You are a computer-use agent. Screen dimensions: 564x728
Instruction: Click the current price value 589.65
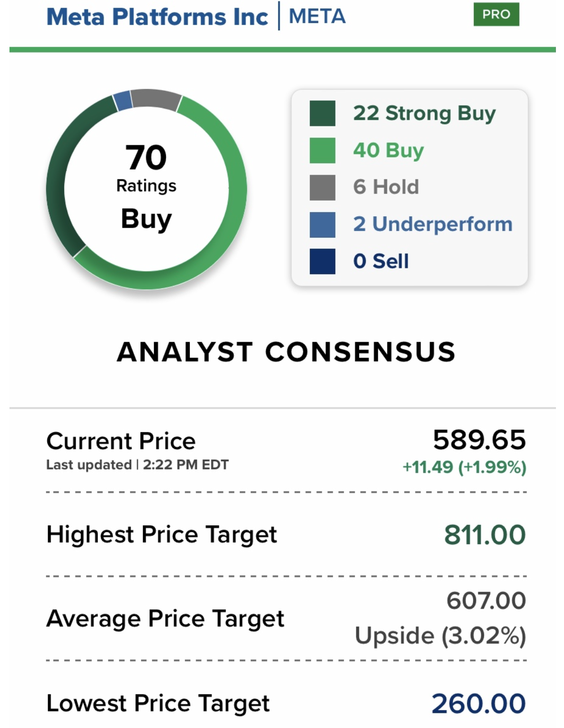(479, 440)
